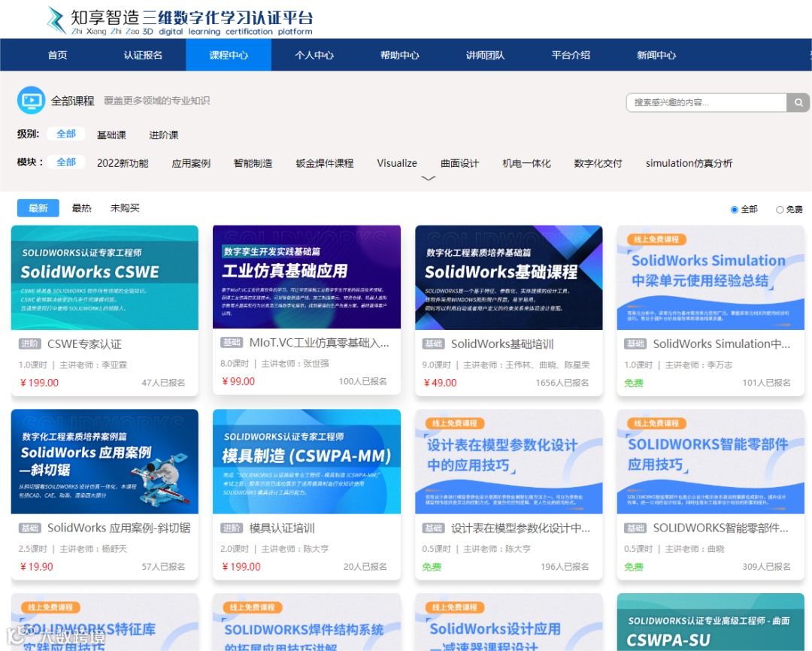Open the 帮助中心 nav item
Screen dimensions: 812x651
point(399,55)
